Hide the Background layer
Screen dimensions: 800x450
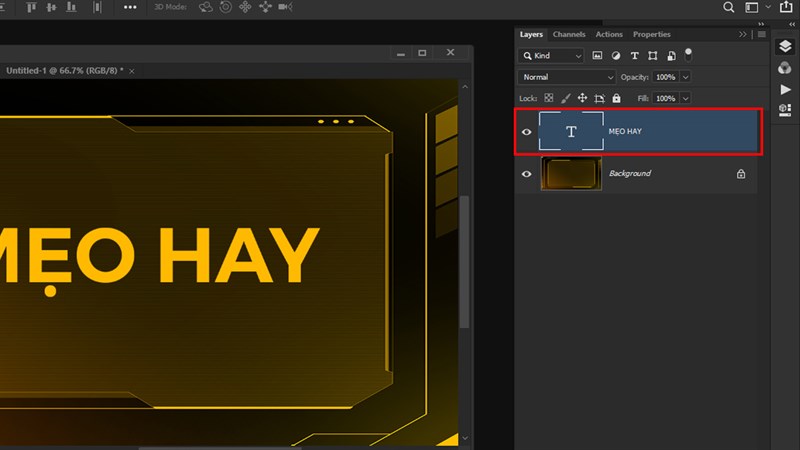(x=527, y=174)
